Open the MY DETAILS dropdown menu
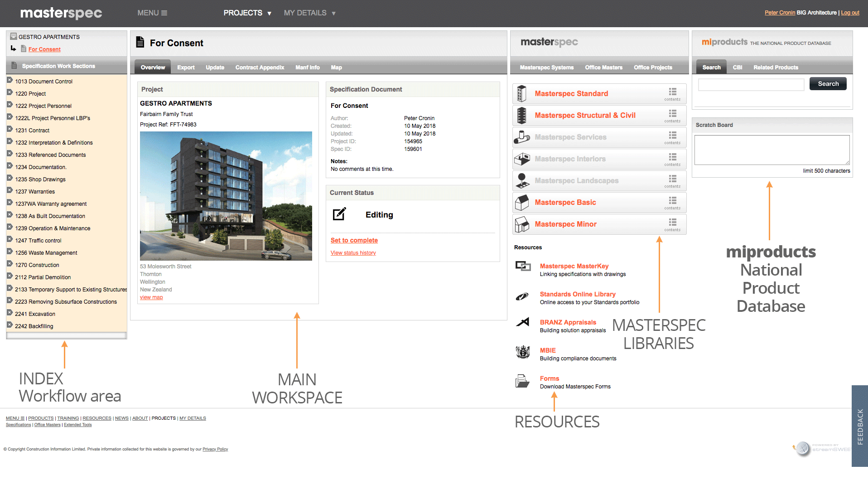Screen dimensions: 868x480 pyautogui.click(x=309, y=13)
